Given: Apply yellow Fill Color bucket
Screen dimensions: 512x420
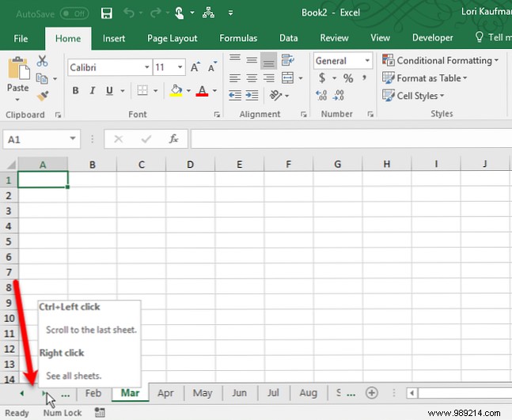Looking at the screenshot, I should pos(176,90).
